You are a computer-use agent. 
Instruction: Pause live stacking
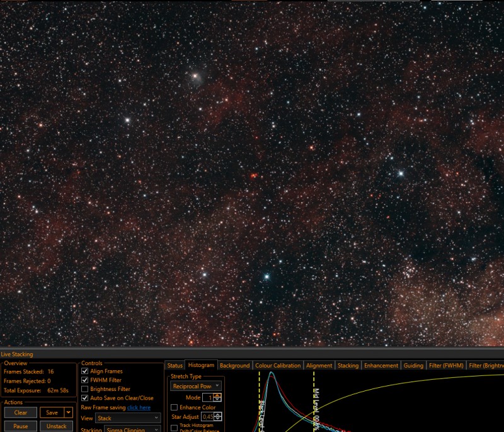tap(21, 426)
